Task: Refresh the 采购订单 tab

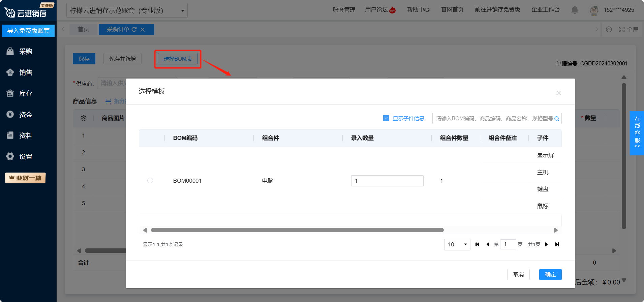Action: click(134, 30)
